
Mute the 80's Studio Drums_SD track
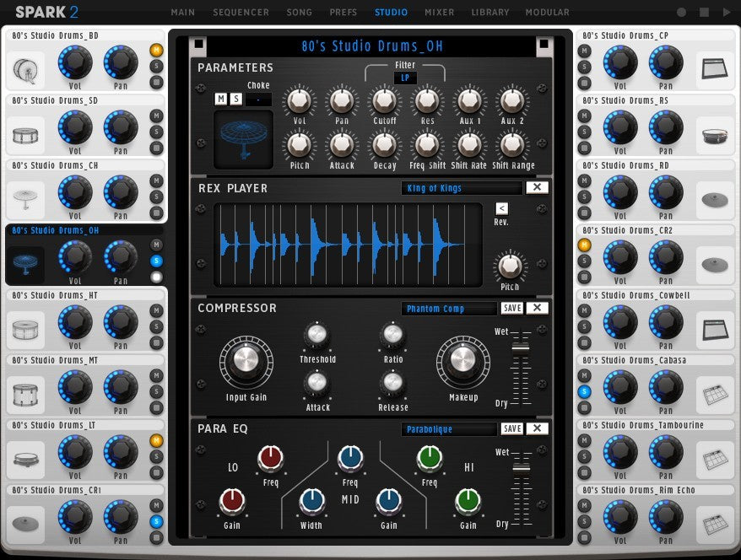click(156, 116)
